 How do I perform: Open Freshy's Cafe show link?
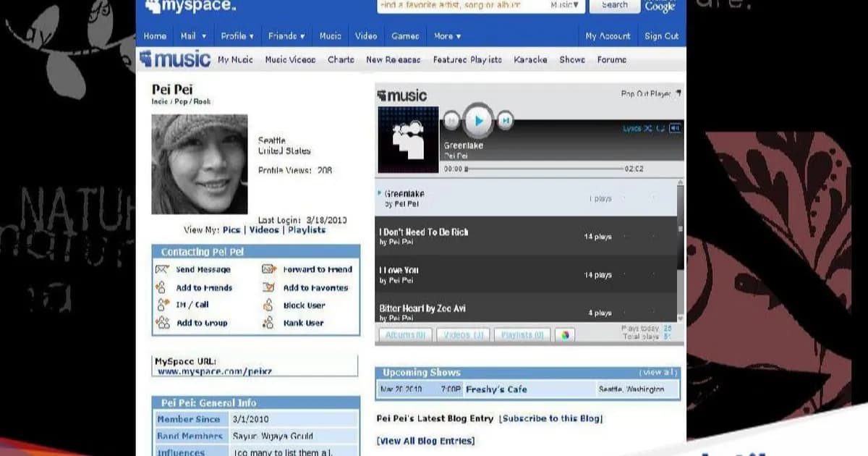point(496,389)
